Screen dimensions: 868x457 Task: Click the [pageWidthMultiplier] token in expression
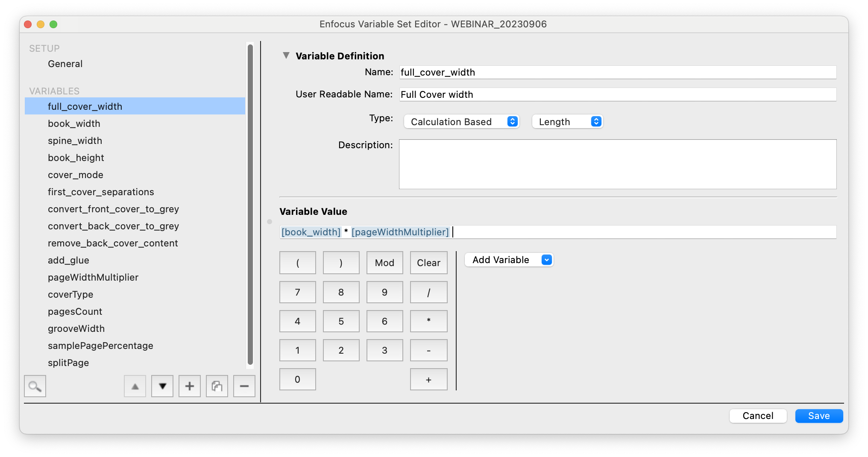point(400,232)
